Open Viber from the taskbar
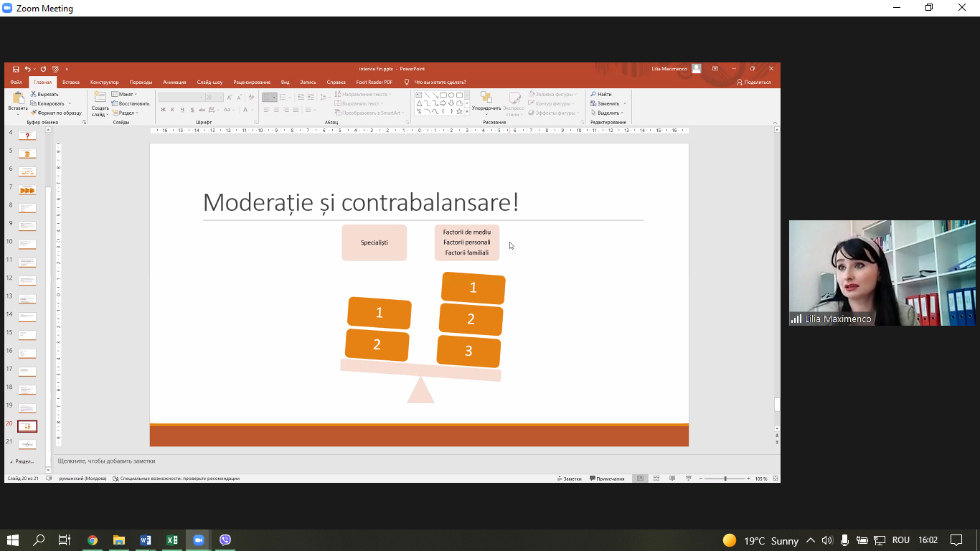 pos(225,540)
